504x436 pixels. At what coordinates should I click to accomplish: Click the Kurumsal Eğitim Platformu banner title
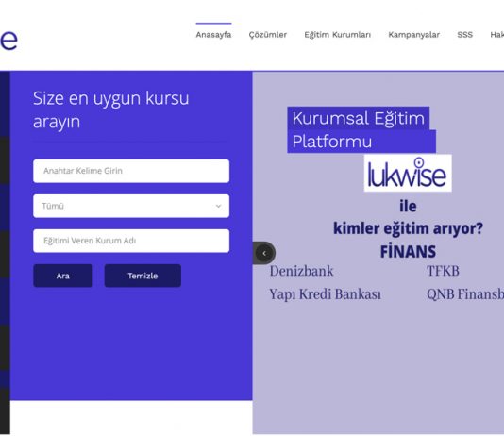point(361,130)
